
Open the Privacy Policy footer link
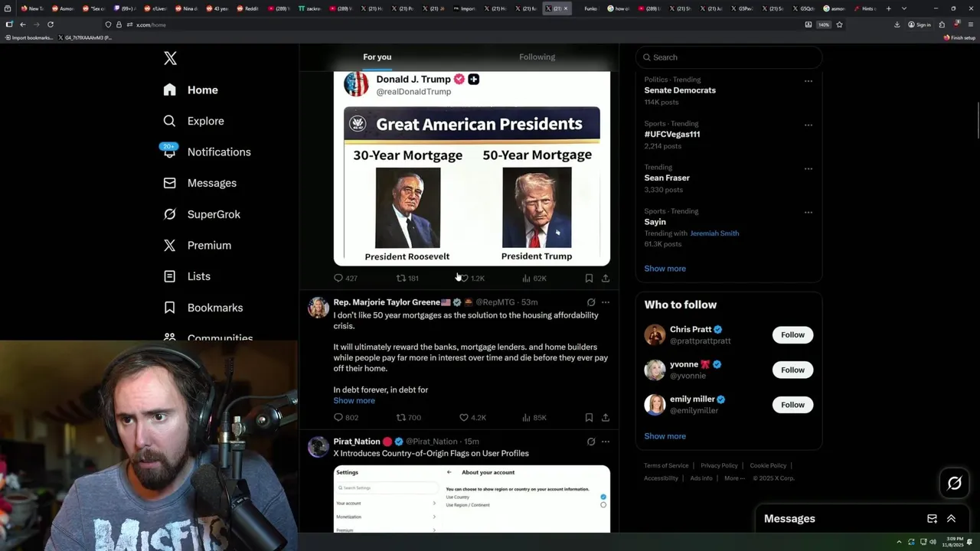pos(720,465)
